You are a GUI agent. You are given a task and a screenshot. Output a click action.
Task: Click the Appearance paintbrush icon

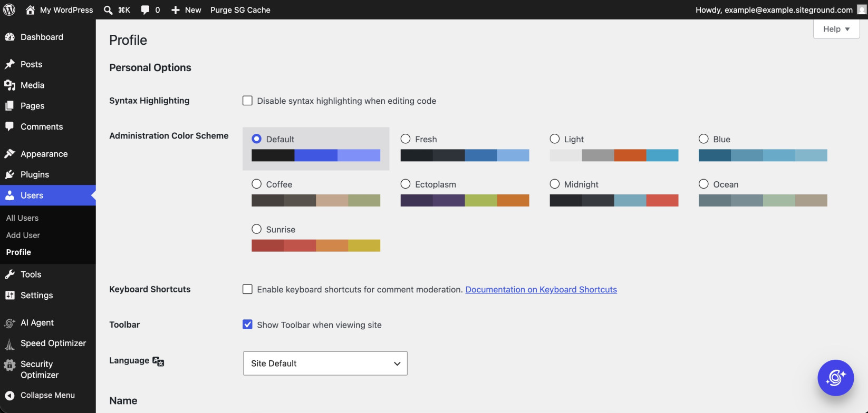click(x=9, y=154)
